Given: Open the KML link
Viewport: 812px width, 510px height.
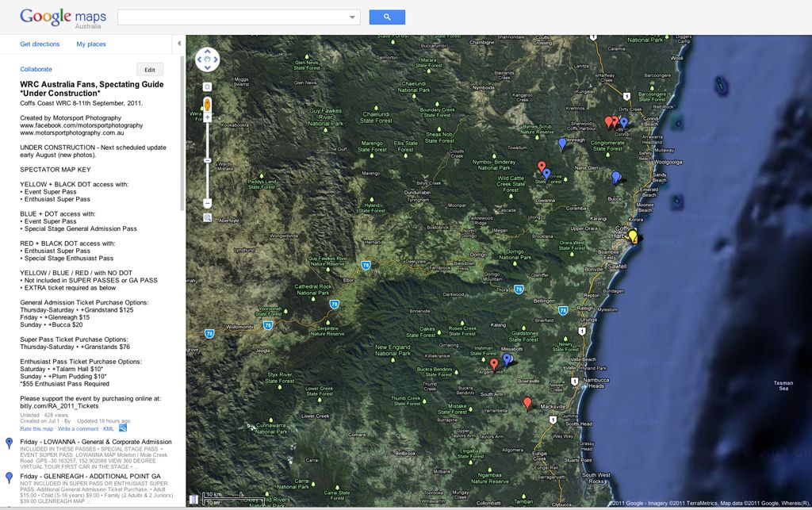Looking at the screenshot, I should pyautogui.click(x=108, y=429).
